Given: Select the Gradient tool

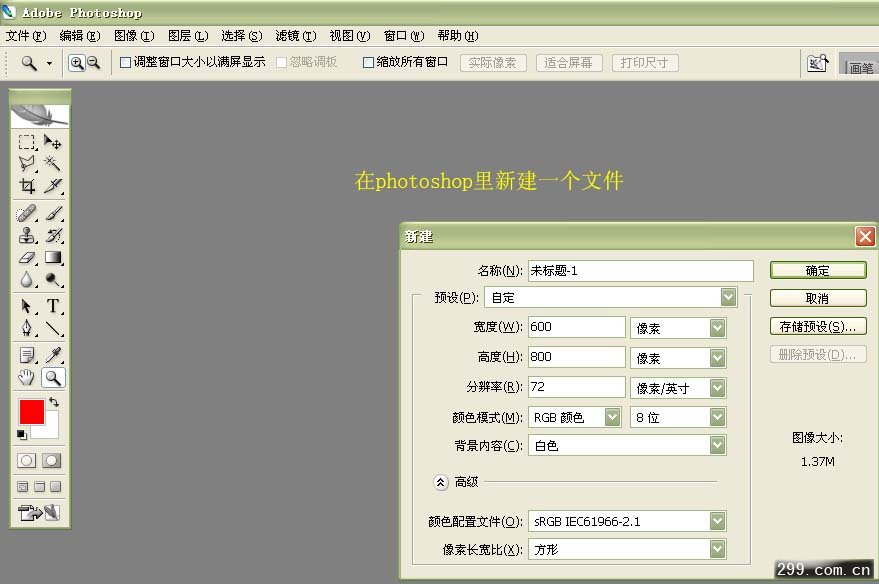Looking at the screenshot, I should coord(53,257).
